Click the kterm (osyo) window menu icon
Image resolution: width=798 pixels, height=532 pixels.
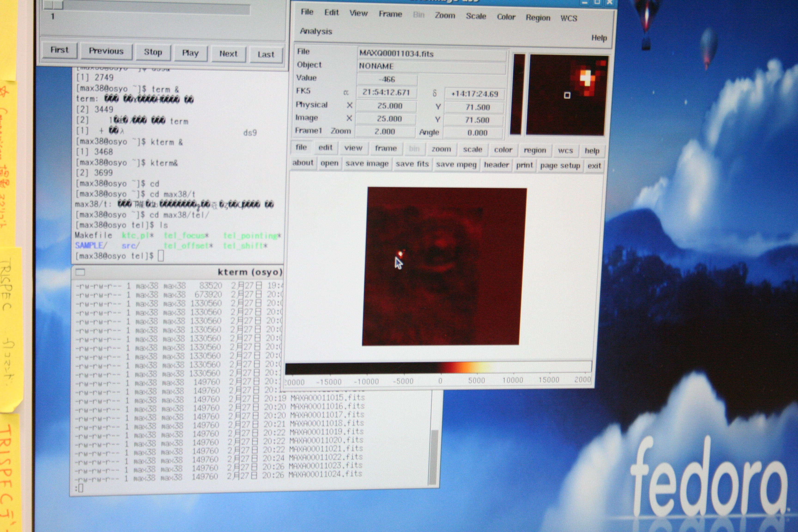click(x=80, y=272)
